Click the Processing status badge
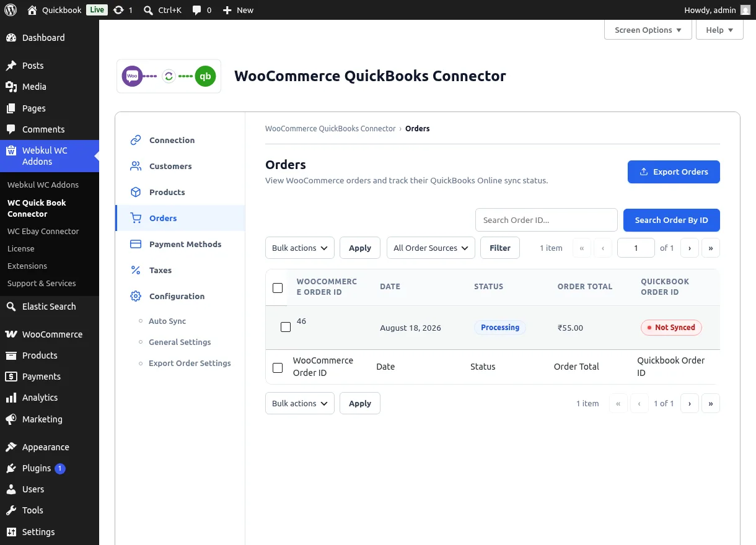This screenshot has width=756, height=545. click(x=500, y=328)
